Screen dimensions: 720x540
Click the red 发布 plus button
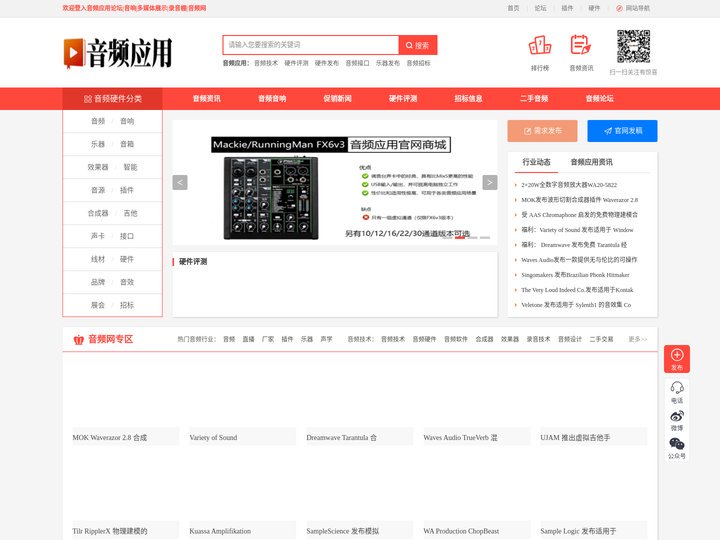(x=677, y=359)
